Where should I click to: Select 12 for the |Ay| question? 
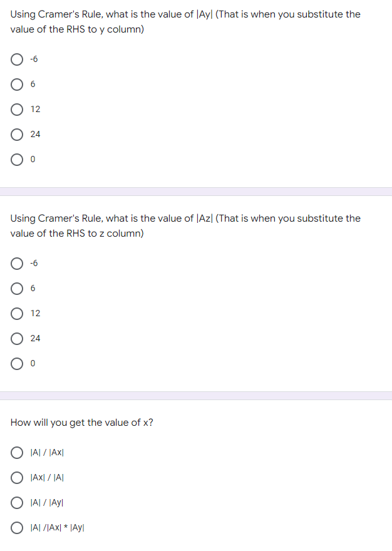[17, 109]
